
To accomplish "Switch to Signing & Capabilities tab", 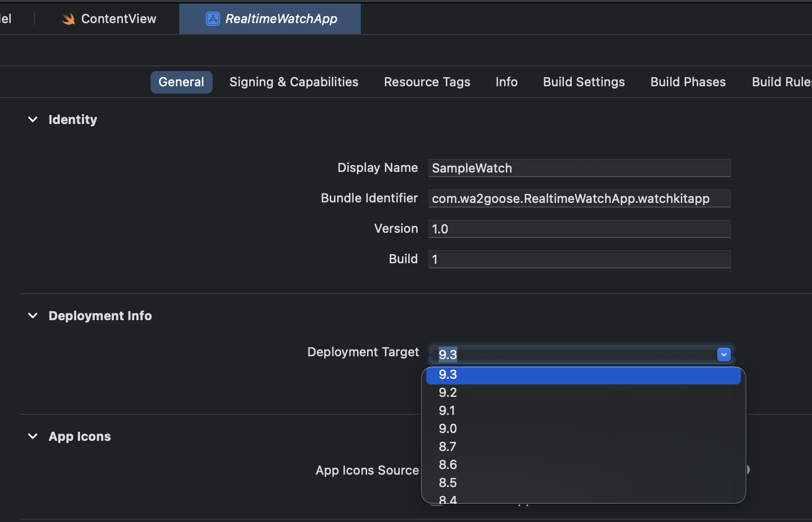I will 294,82.
